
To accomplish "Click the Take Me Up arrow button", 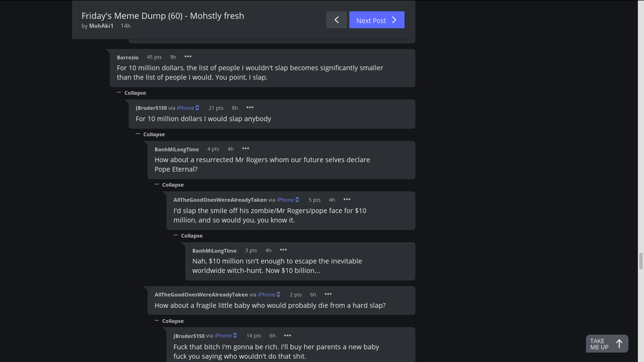I will pyautogui.click(x=607, y=344).
